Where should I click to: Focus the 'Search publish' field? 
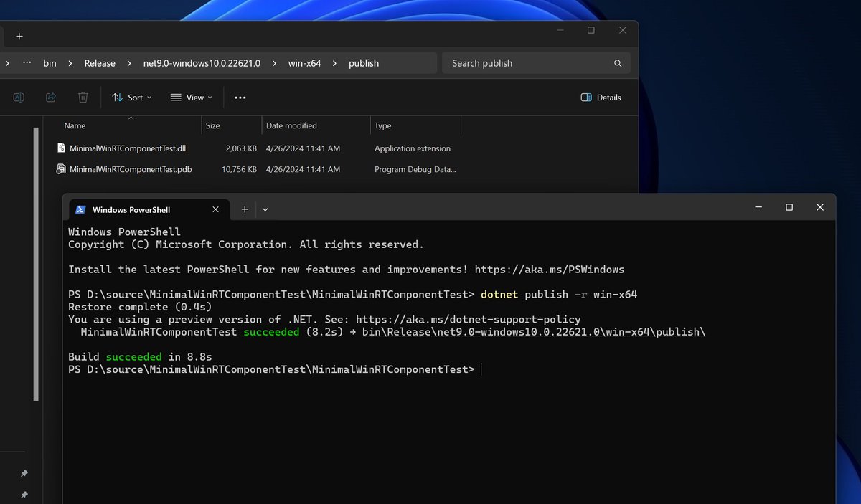[x=536, y=63]
